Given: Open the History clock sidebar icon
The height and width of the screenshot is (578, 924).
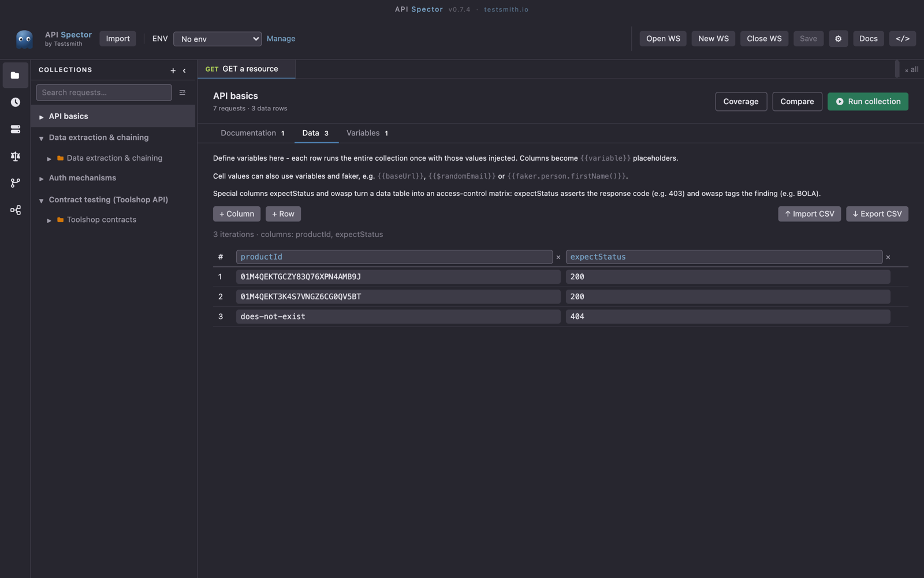Looking at the screenshot, I should pos(15,102).
